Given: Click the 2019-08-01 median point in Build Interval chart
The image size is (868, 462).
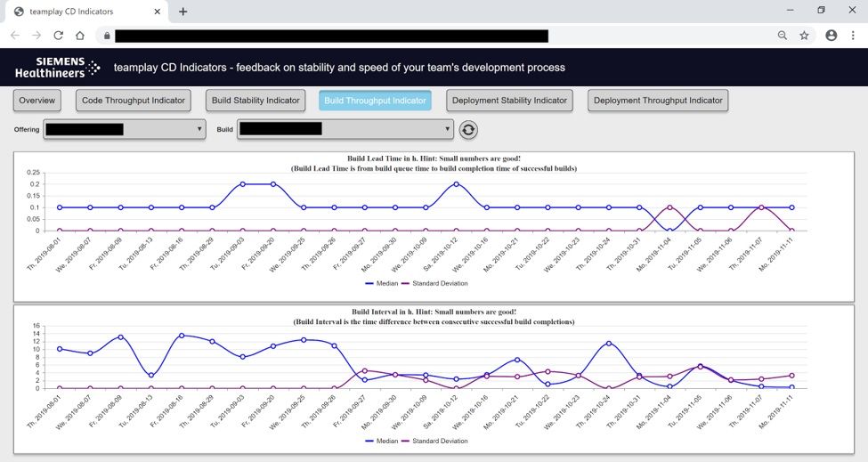Looking at the screenshot, I should tap(60, 349).
